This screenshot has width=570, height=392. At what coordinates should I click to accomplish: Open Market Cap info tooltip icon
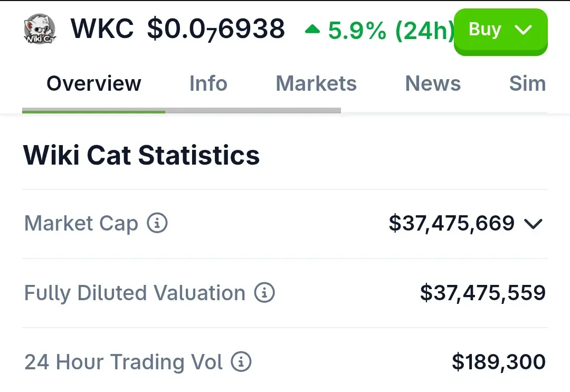[x=157, y=223]
